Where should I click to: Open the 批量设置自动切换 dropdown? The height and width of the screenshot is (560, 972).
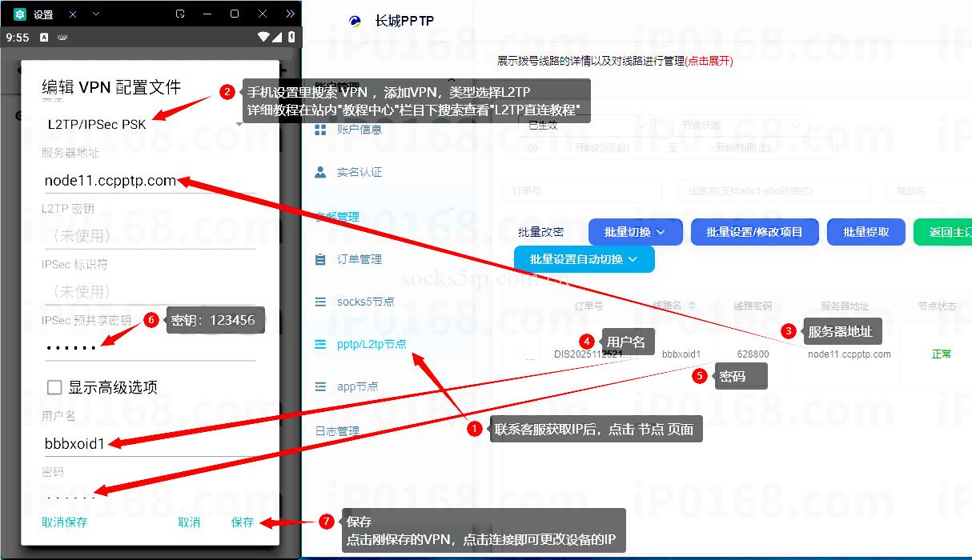tap(584, 259)
